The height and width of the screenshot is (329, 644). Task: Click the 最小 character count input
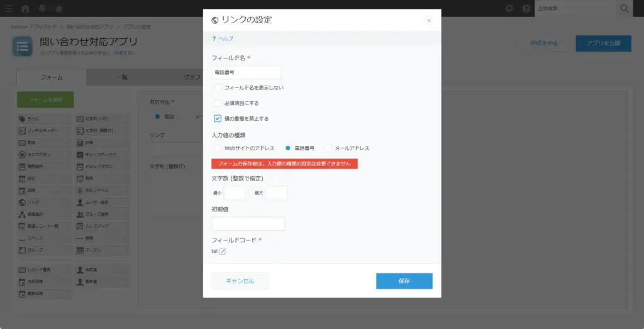pos(235,192)
